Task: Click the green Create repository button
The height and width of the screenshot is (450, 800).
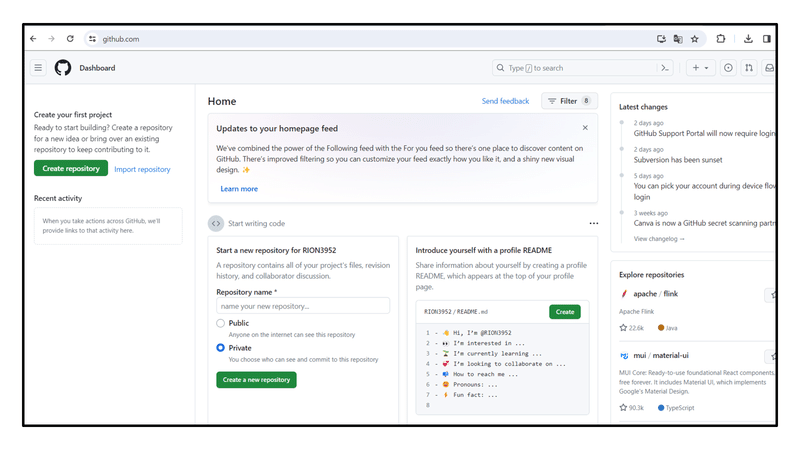Action: (x=71, y=168)
